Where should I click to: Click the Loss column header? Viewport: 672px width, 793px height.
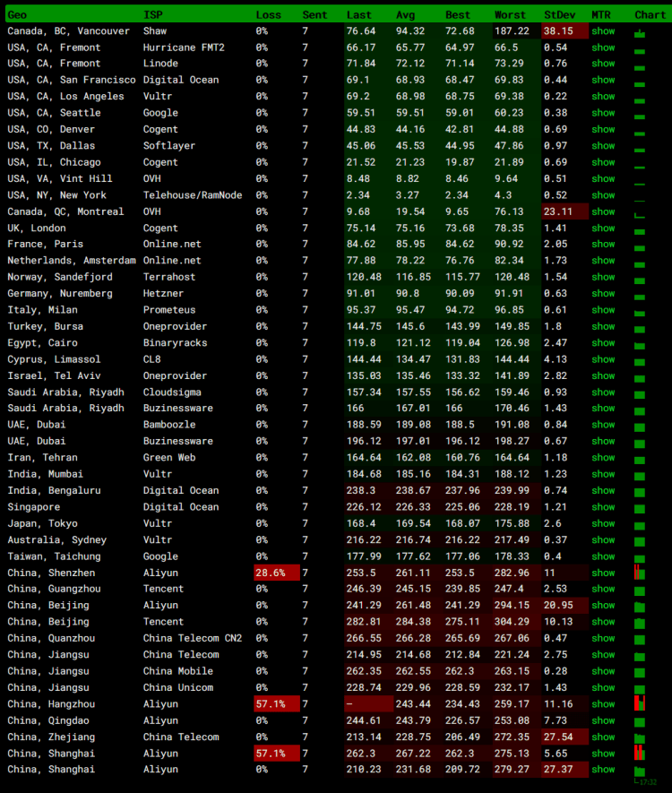click(x=268, y=15)
